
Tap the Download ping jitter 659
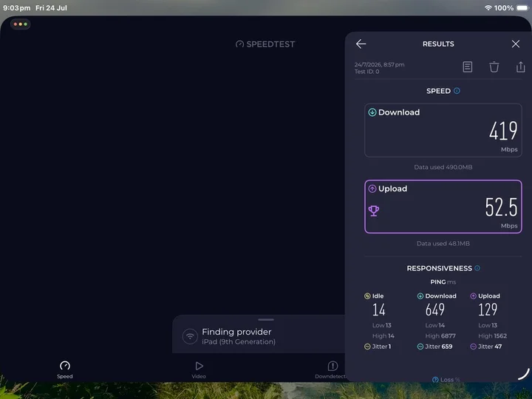click(434, 347)
